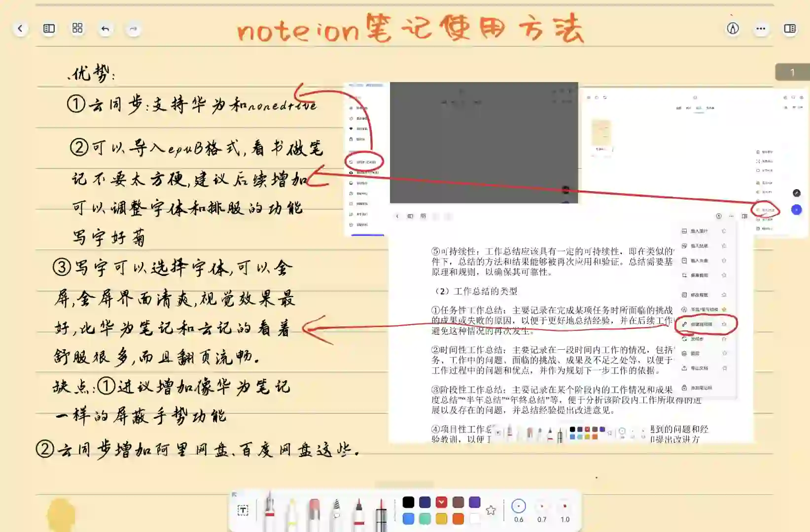Toggle the favorite color star

tap(491, 510)
